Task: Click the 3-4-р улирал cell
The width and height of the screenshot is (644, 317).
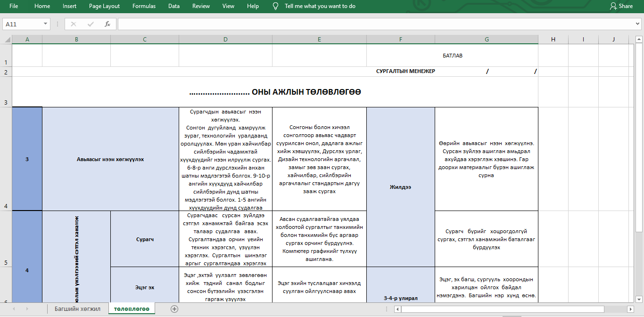Action: (401, 284)
